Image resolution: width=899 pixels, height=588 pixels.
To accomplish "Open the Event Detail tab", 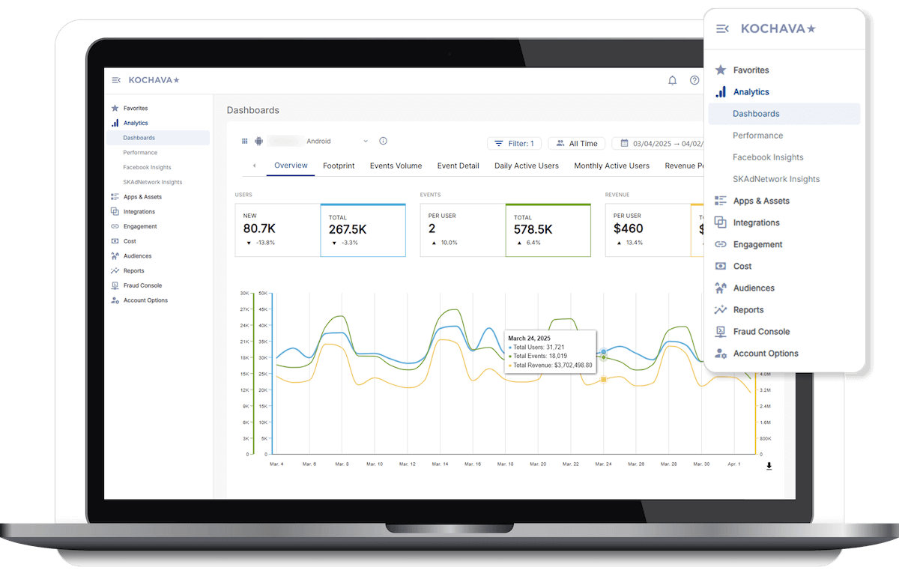I will point(458,166).
